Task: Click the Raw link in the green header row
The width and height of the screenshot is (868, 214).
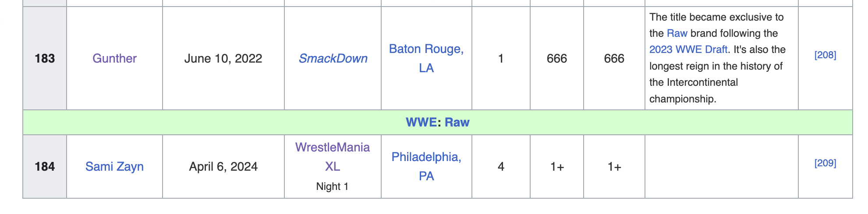Action: pyautogui.click(x=457, y=122)
